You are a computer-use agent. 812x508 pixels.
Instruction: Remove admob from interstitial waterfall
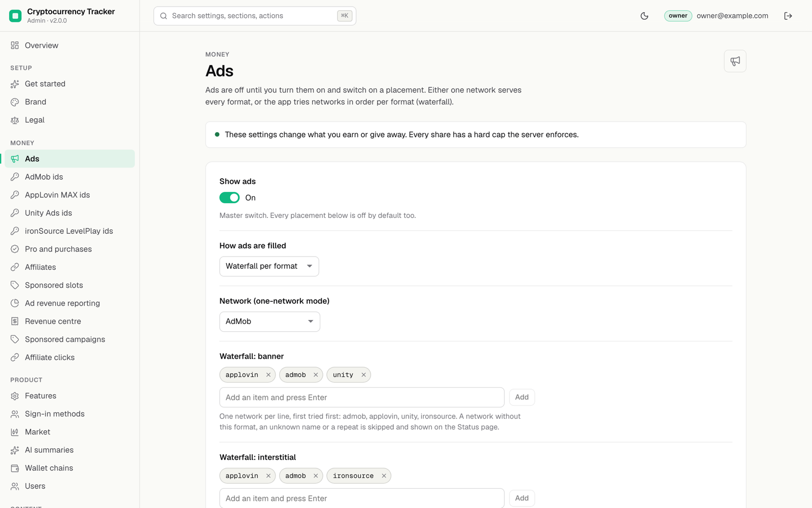point(316,476)
